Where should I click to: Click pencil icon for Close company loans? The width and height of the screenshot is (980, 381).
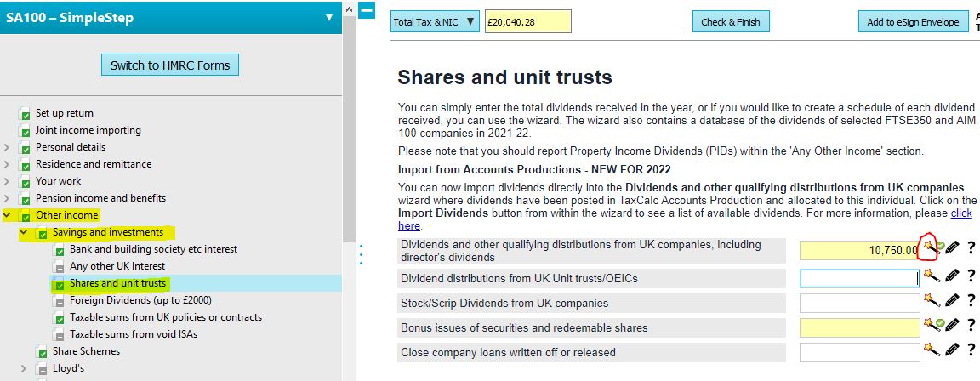[952, 350]
